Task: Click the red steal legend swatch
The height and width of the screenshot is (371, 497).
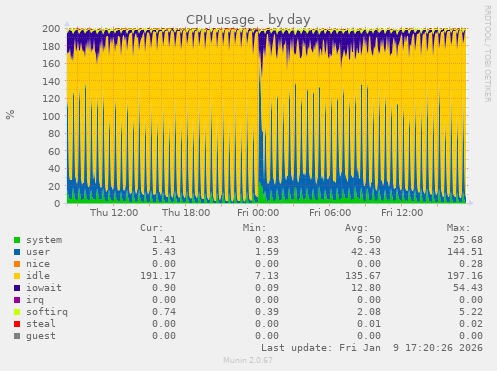Action: tap(17, 324)
